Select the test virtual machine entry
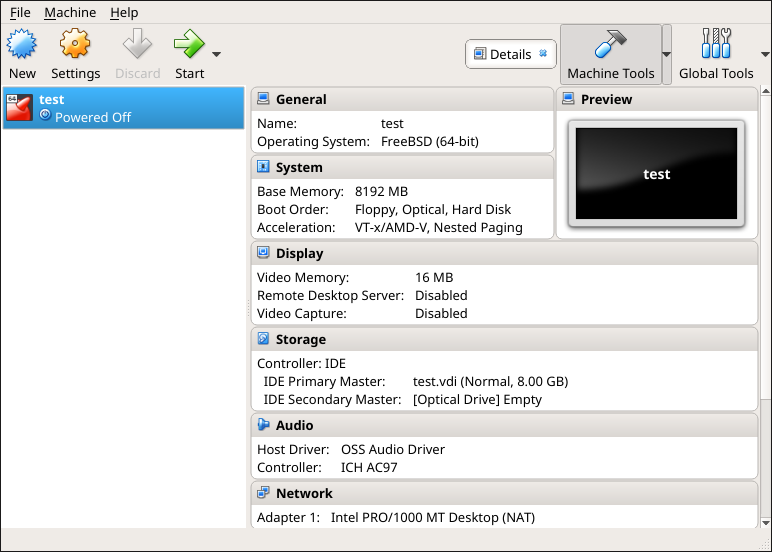The height and width of the screenshot is (552, 772). [123, 108]
